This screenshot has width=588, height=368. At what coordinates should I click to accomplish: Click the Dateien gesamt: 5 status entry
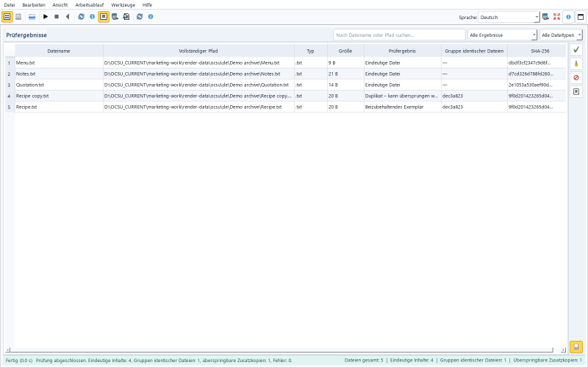pos(364,360)
